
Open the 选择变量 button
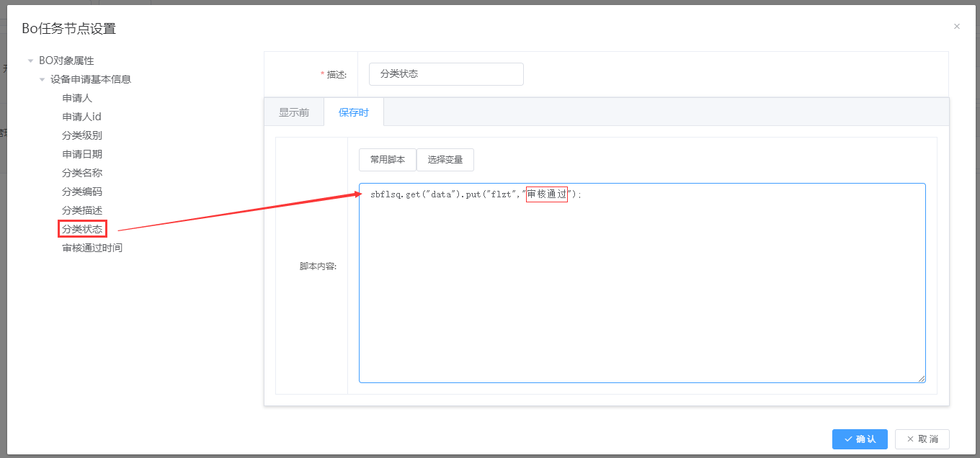[445, 160]
